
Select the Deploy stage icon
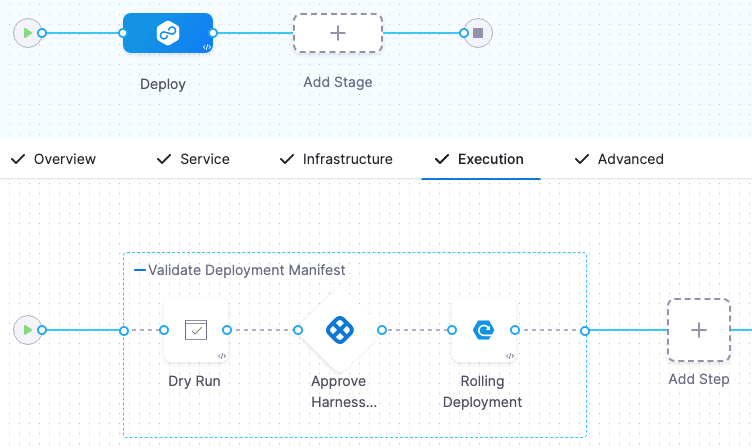click(167, 33)
